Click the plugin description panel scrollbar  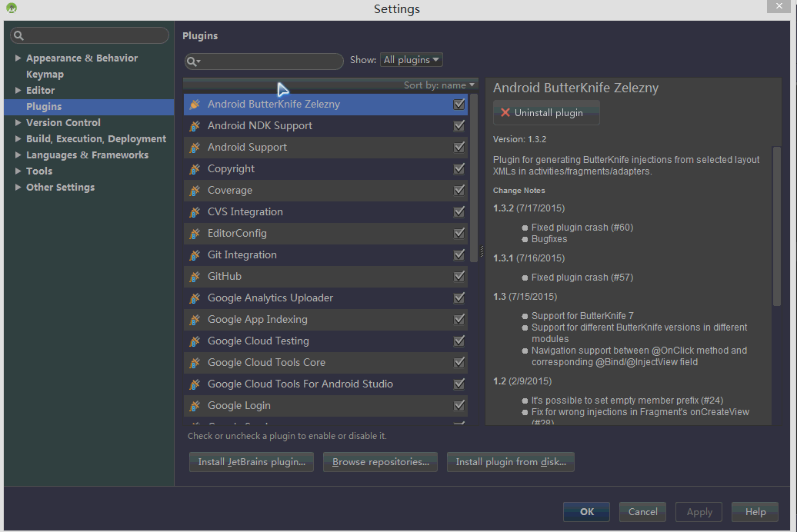[x=776, y=226]
